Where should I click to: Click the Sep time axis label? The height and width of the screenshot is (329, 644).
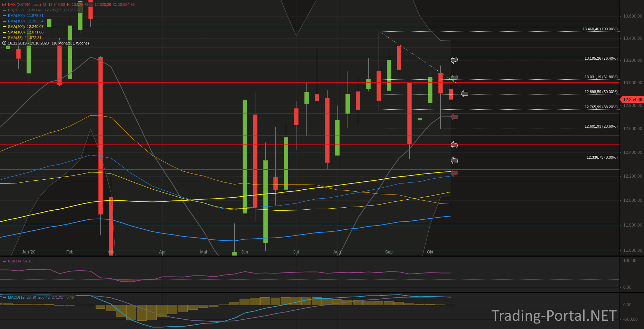point(389,252)
